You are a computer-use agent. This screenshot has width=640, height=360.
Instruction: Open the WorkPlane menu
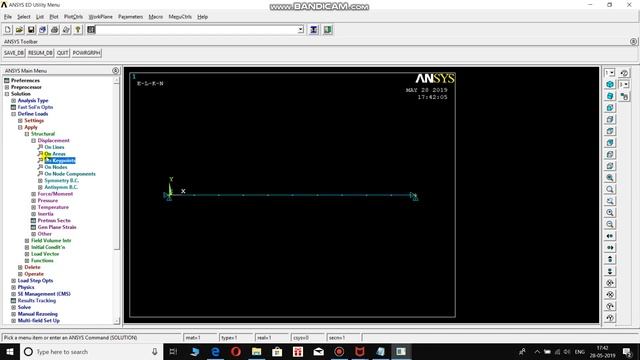pos(100,17)
